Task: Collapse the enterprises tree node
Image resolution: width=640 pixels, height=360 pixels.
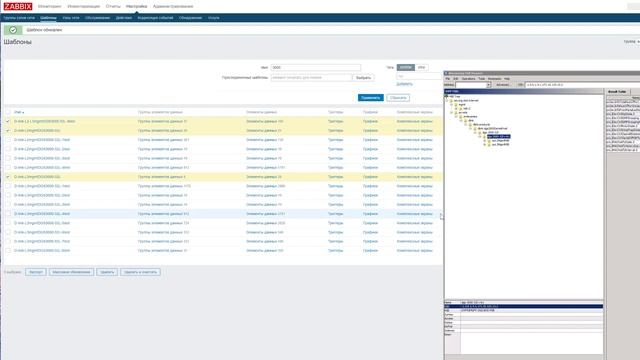Action: (456, 116)
